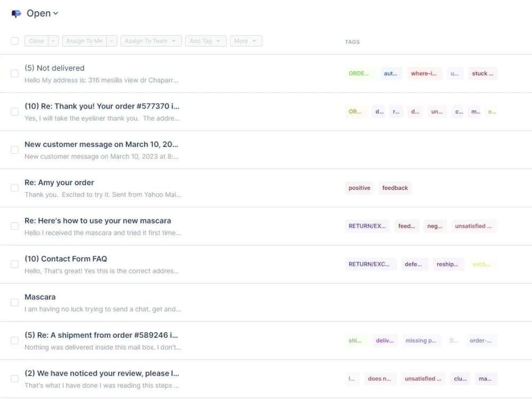This screenshot has height=399, width=532.
Task: Check the box for order #589246 shipment ticket
Action: (x=14, y=340)
